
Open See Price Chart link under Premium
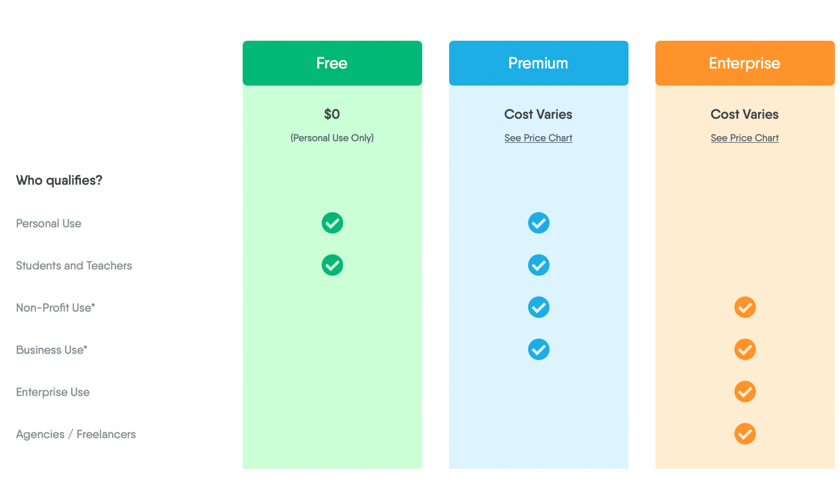click(538, 138)
